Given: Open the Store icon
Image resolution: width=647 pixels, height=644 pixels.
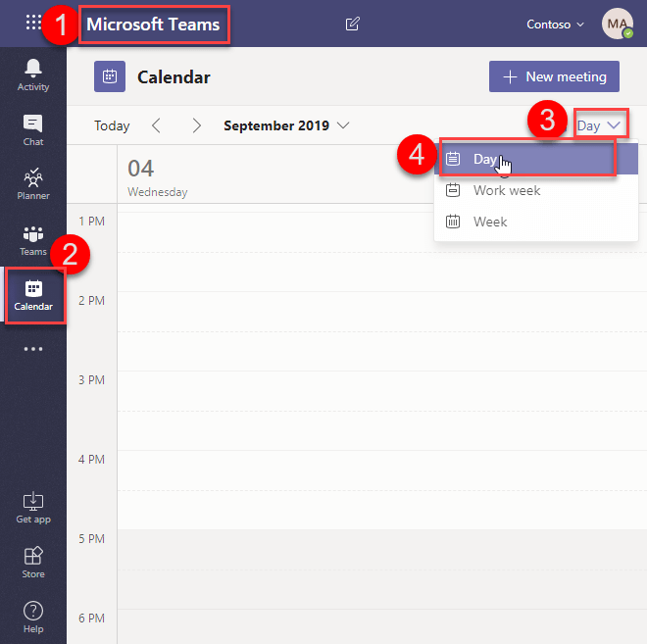Looking at the screenshot, I should tap(32, 561).
